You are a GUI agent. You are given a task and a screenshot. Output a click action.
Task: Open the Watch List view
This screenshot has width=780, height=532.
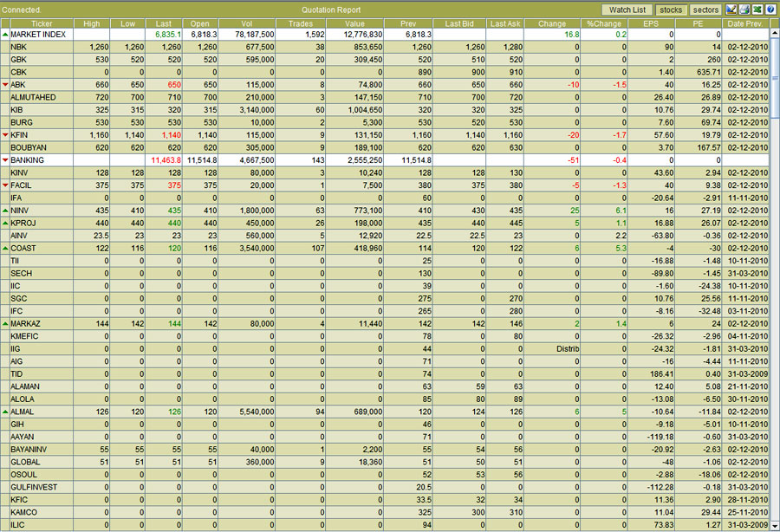coord(627,10)
